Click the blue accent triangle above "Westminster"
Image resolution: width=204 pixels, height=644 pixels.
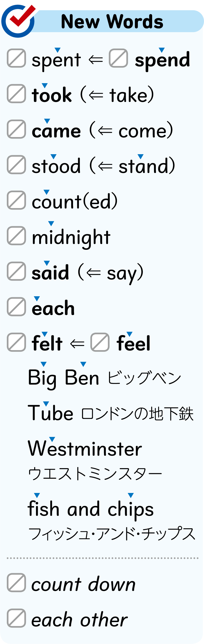coord(52,439)
